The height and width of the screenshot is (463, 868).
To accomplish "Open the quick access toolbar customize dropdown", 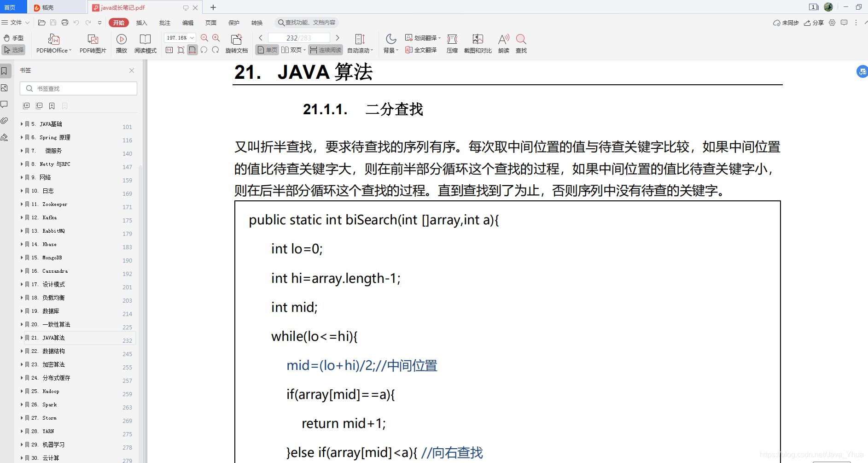I will click(99, 23).
